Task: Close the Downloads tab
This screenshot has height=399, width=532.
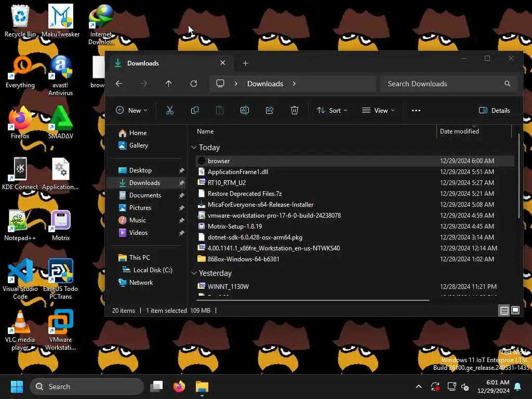Action: point(222,63)
